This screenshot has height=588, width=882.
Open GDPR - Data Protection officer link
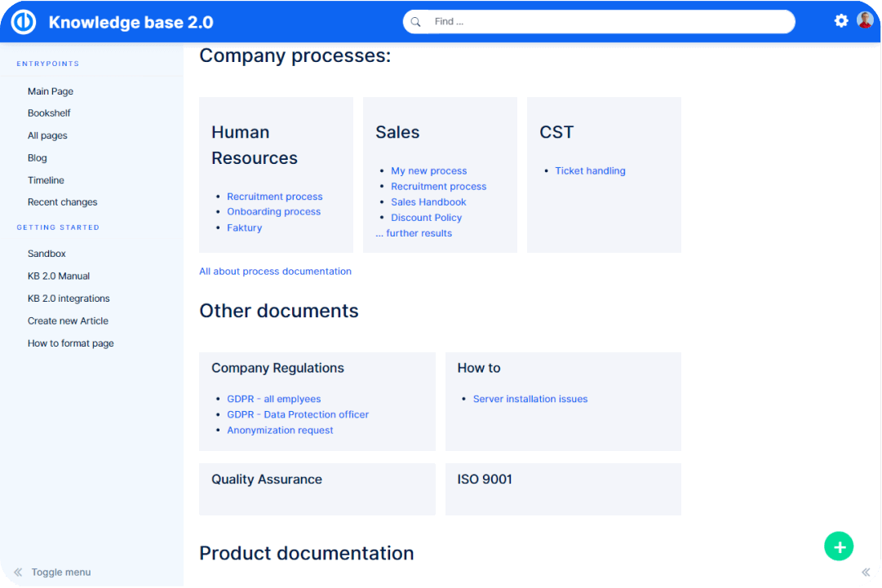[298, 415]
